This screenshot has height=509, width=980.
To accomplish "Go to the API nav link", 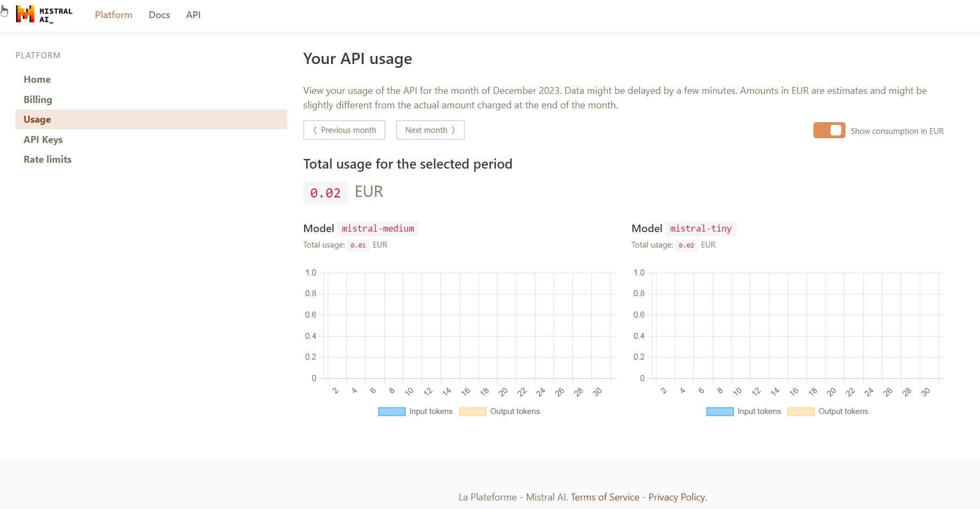I will 193,15.
